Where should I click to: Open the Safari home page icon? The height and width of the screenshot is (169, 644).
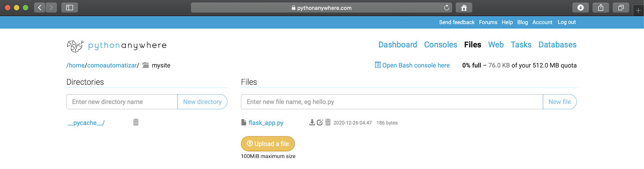point(464,8)
